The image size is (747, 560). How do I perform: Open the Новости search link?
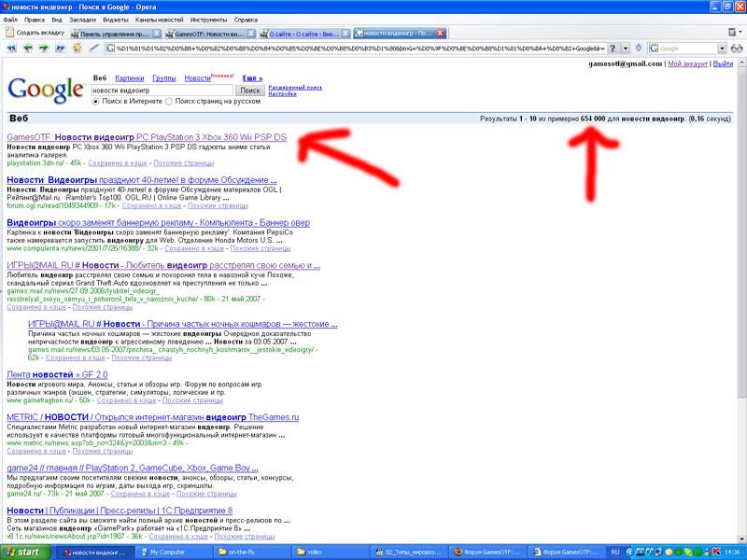click(197, 78)
